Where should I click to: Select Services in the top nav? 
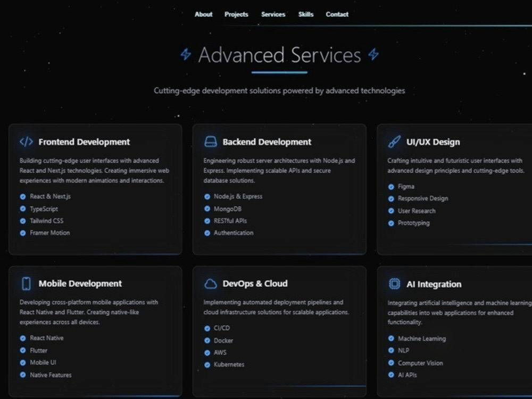(x=273, y=14)
